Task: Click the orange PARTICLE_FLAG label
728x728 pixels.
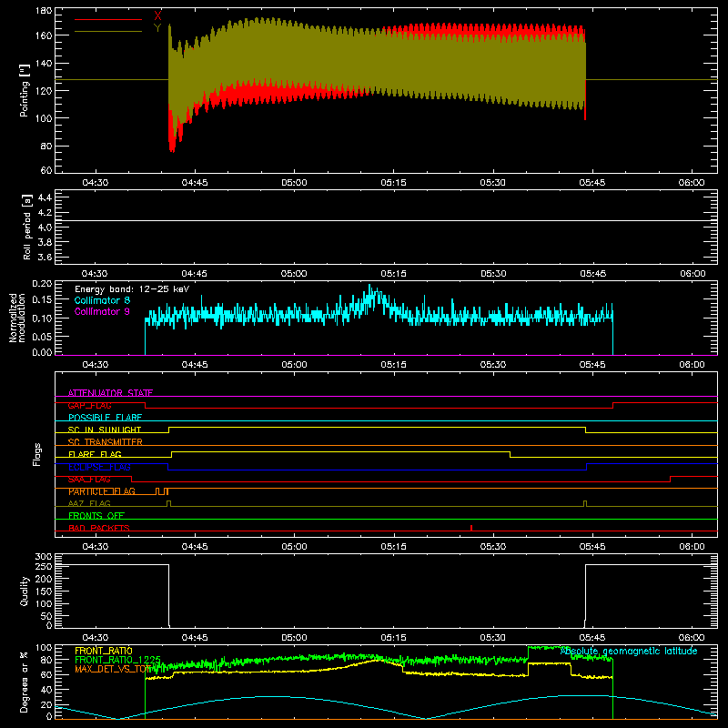Action: pyautogui.click(x=102, y=491)
